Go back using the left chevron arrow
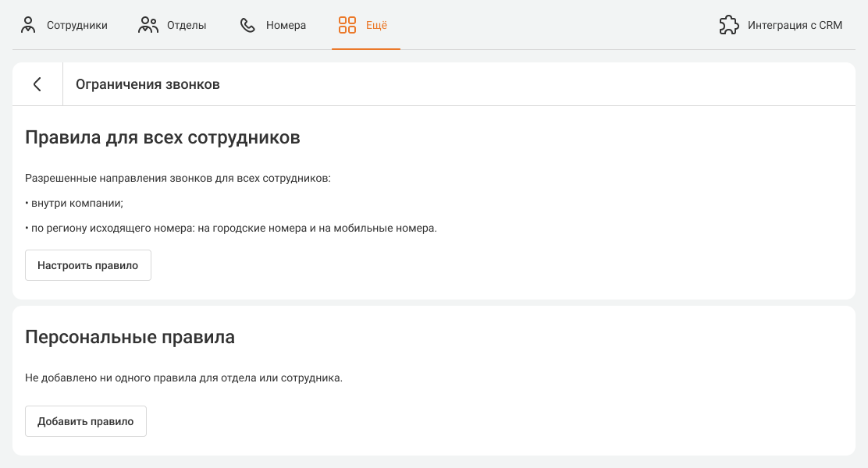Screen dimensions: 868x468 (37, 84)
